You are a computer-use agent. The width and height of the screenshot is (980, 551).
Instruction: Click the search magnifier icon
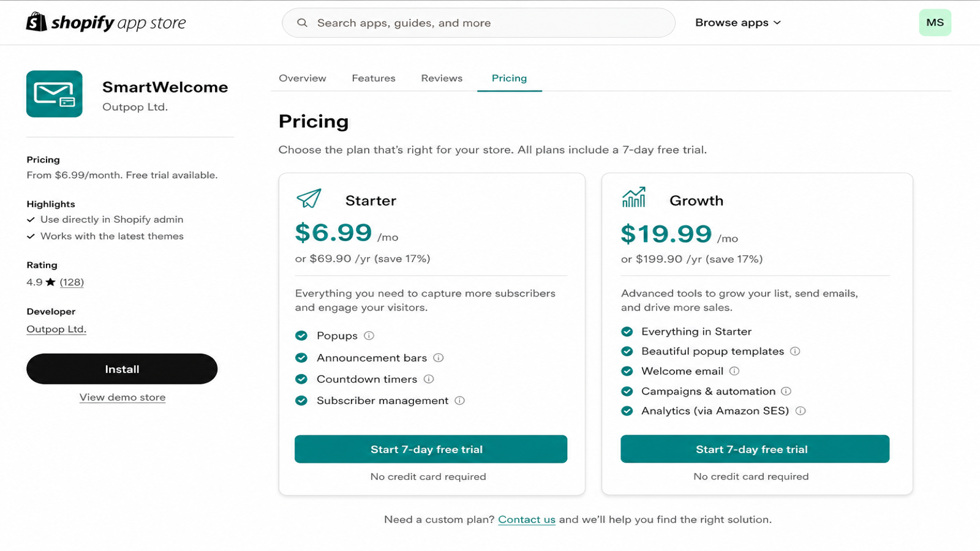pyautogui.click(x=302, y=23)
